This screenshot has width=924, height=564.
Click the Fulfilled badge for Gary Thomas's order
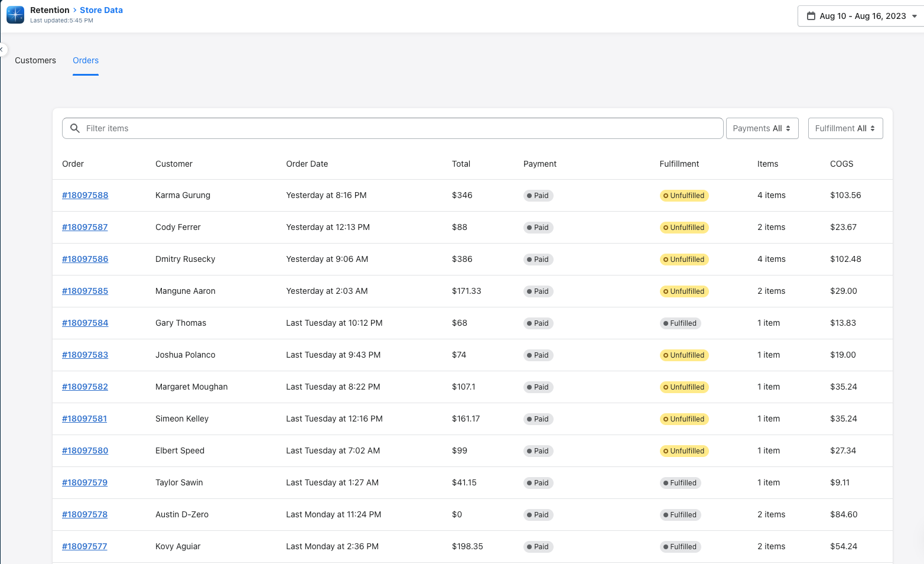point(680,323)
